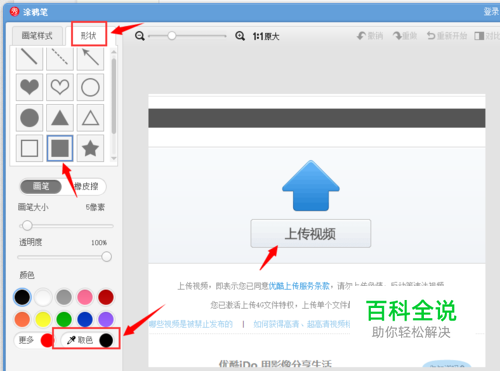Click the 100% transparency value

[x=99, y=243]
